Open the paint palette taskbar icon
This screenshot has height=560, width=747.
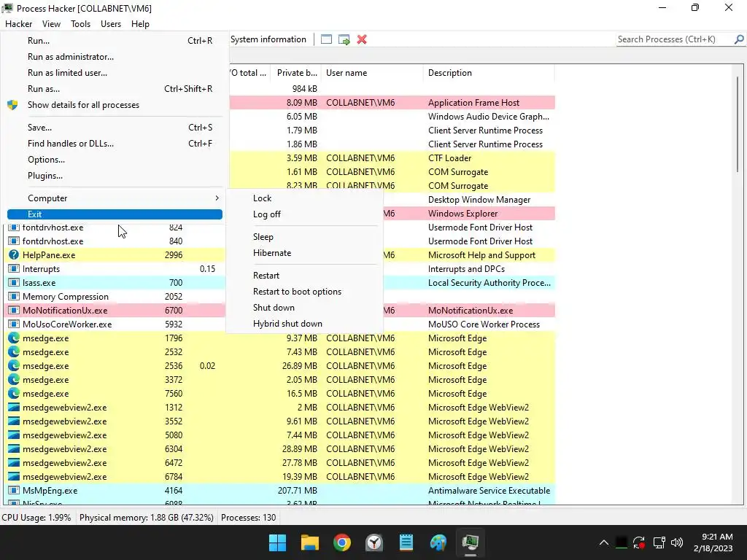pos(438,542)
